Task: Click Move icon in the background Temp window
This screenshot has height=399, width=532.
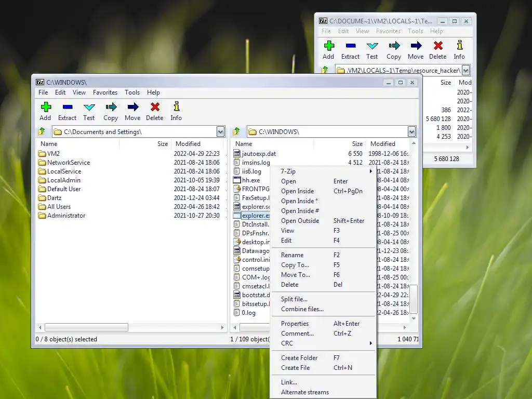Action: coord(416,46)
